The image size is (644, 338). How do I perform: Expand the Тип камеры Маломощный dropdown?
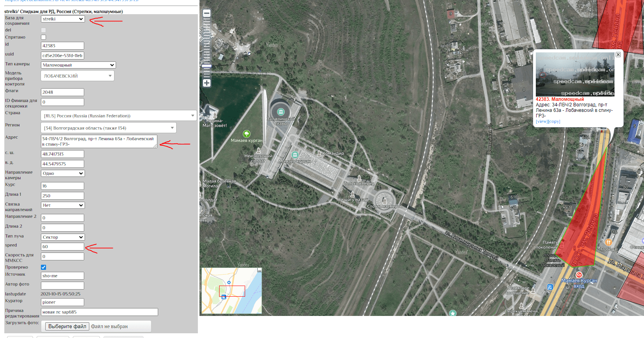78,65
